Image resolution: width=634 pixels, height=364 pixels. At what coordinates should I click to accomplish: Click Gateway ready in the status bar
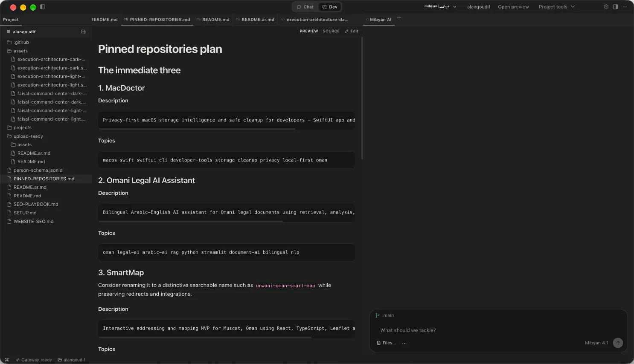pos(34,360)
